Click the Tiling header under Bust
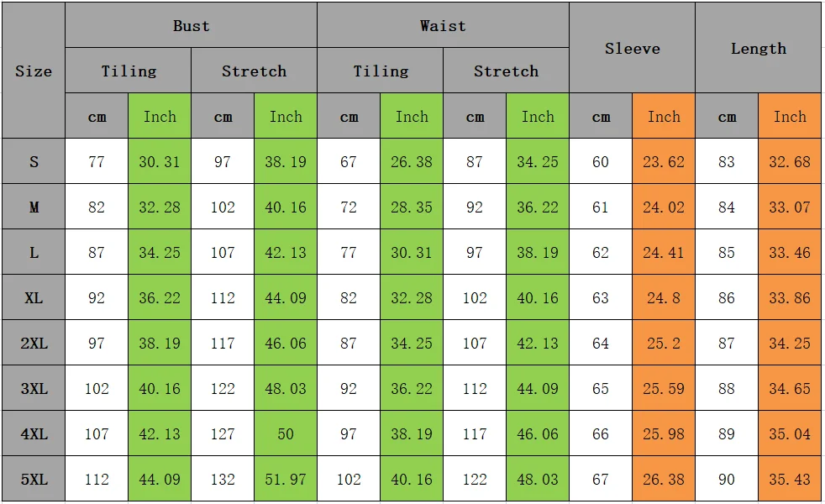 coord(129,71)
